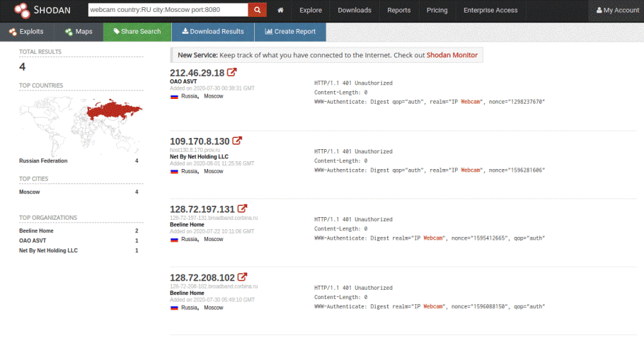Click Download Results button

213,32
